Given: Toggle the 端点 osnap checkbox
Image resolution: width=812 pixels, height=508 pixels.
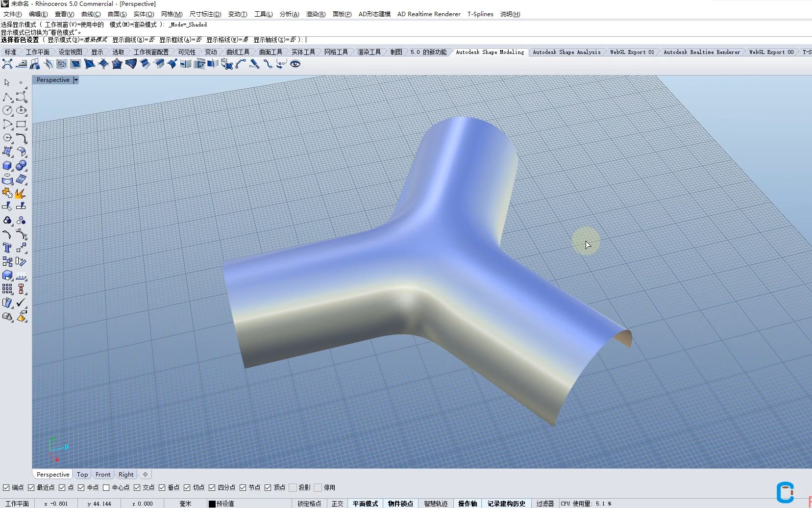Looking at the screenshot, I should click(x=6, y=487).
